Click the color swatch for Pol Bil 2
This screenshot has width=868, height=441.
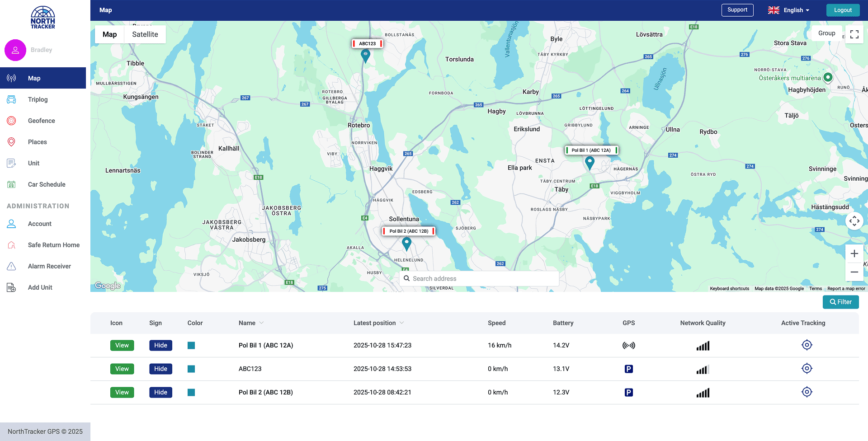[x=191, y=392]
